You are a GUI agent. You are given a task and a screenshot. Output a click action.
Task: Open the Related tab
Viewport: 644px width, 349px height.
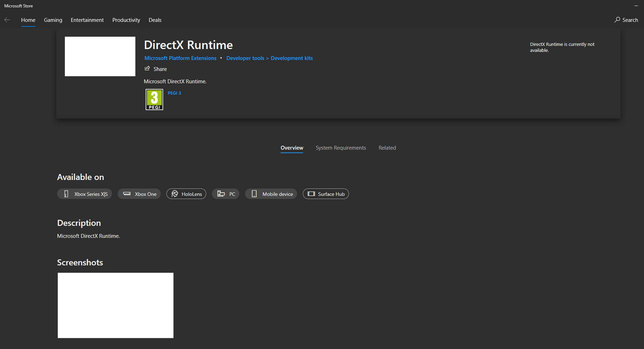click(387, 148)
